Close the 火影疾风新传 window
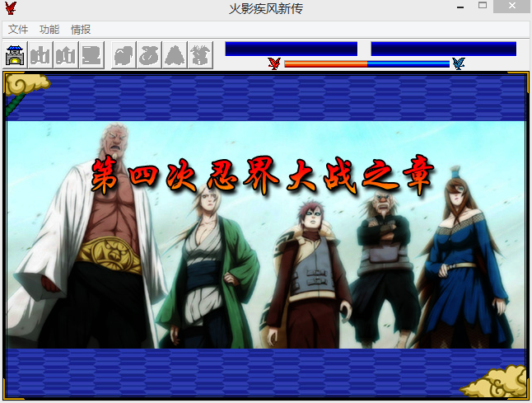532x403 pixels. click(x=512, y=6)
